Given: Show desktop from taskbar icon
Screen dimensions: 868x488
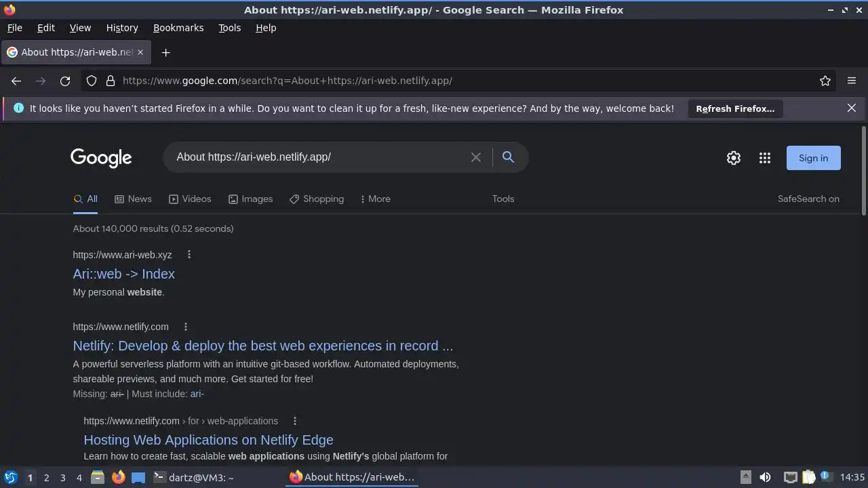Looking at the screenshot, I should [138, 477].
